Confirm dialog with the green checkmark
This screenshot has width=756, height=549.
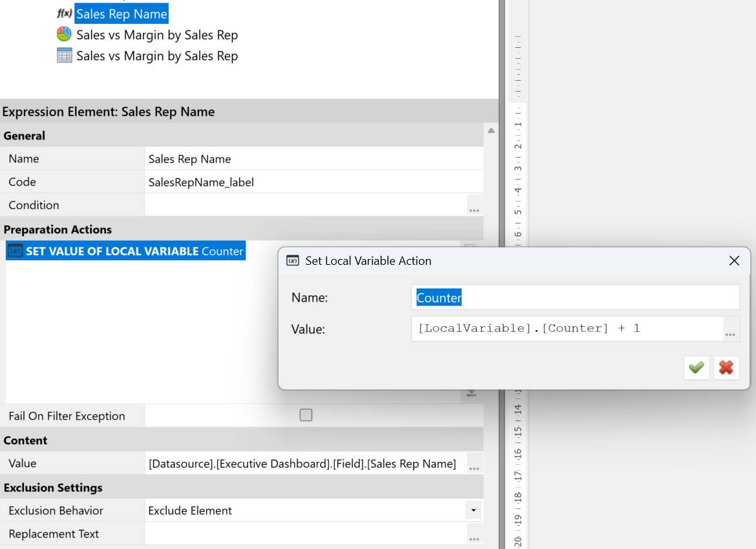[697, 368]
